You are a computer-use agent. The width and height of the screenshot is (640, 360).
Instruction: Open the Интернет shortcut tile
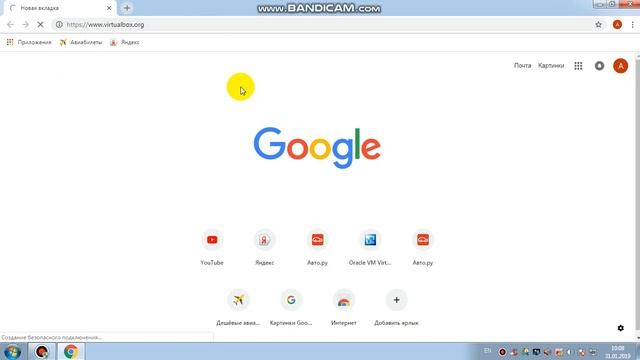(344, 308)
